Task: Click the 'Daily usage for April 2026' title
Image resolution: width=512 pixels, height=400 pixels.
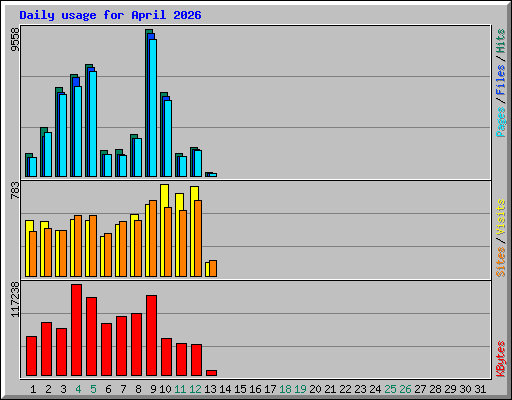Action: click(110, 15)
